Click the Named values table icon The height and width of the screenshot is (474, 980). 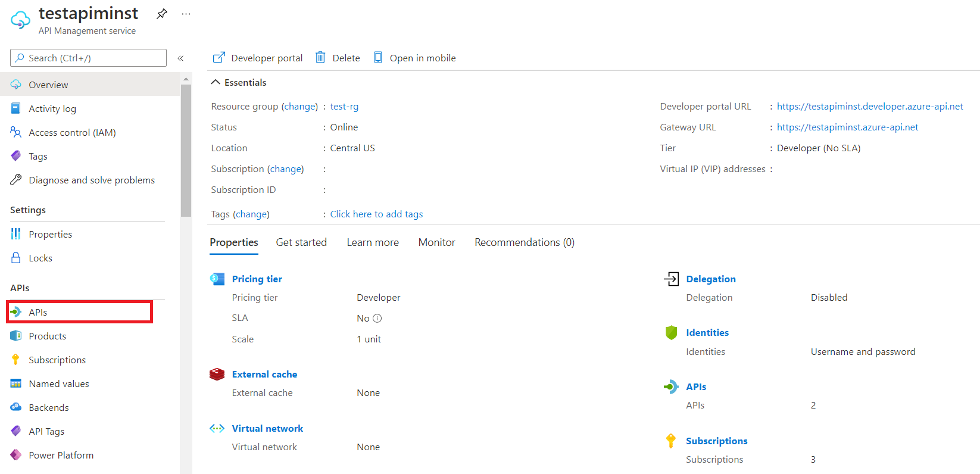16,383
